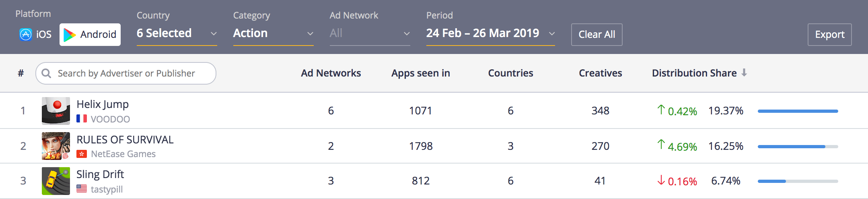Viewport: 868px width, 199px height.
Task: Open the Period date range dropdown
Action: (x=490, y=33)
